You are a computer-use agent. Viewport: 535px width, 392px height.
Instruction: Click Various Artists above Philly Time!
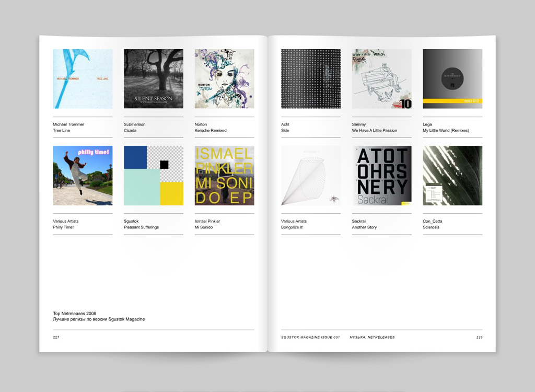(x=65, y=221)
